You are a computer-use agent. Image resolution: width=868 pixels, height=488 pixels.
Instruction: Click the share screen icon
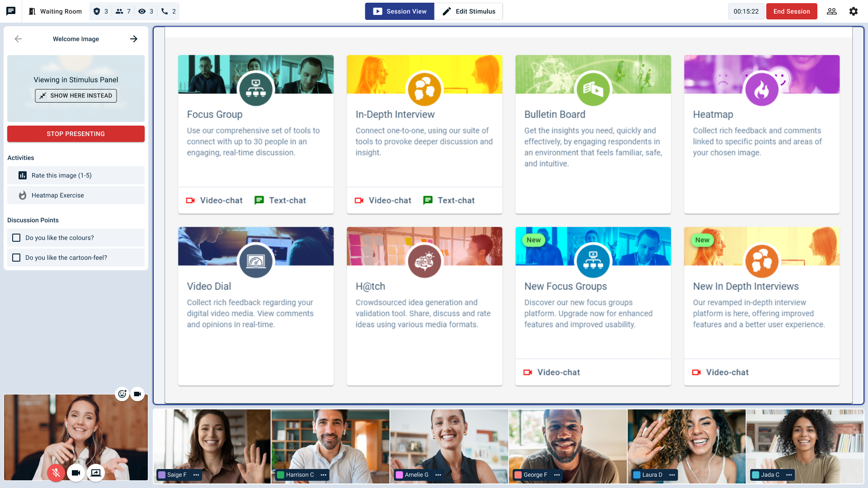pos(96,473)
